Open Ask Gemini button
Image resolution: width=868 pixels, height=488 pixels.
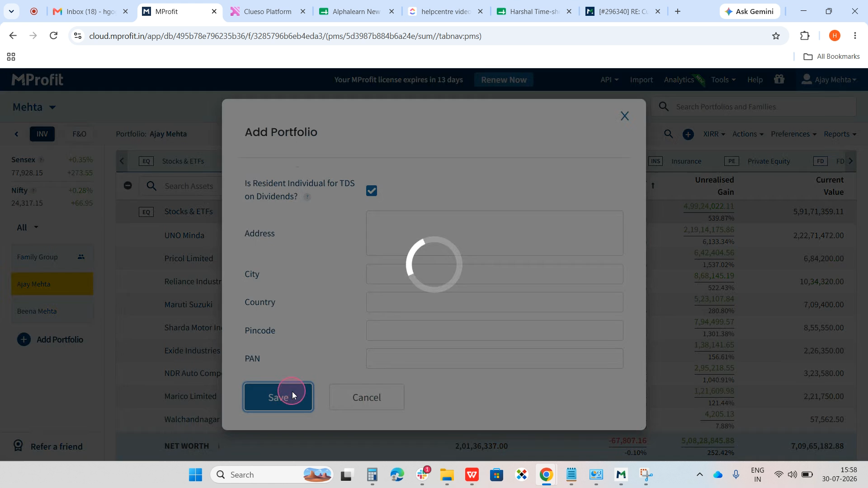(750, 11)
